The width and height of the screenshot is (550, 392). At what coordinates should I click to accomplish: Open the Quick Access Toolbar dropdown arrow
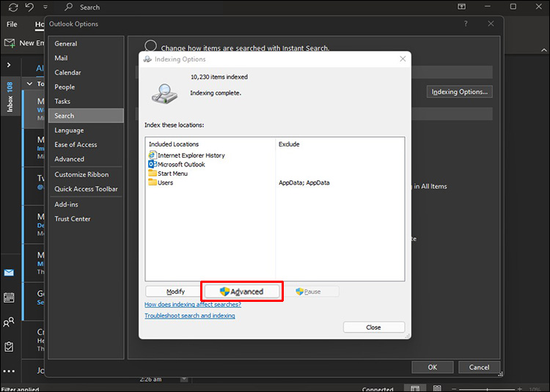pyautogui.click(x=45, y=7)
